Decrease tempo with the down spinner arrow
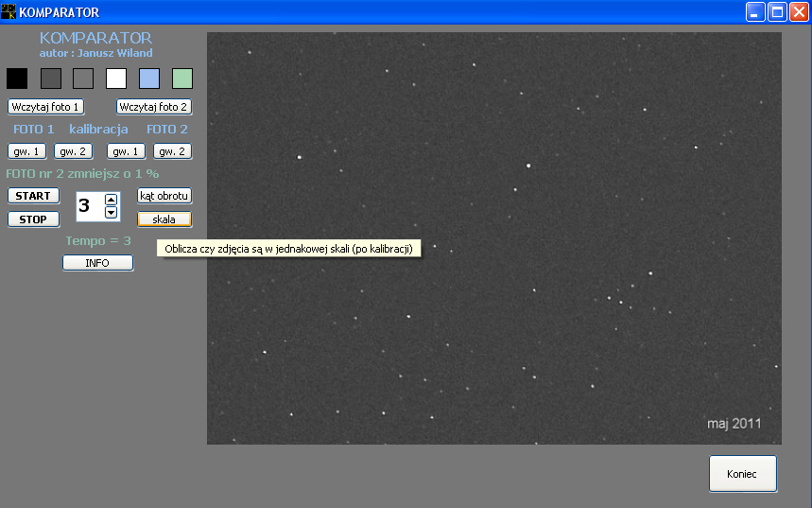This screenshot has height=508, width=812. 111,212
